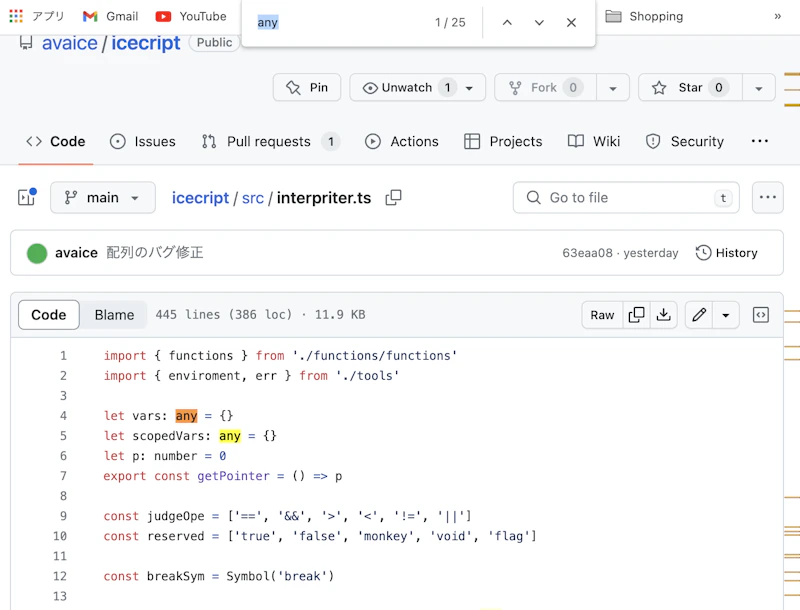Screen dimensions: 800x610
Task: Download the raw file
Action: click(x=663, y=315)
